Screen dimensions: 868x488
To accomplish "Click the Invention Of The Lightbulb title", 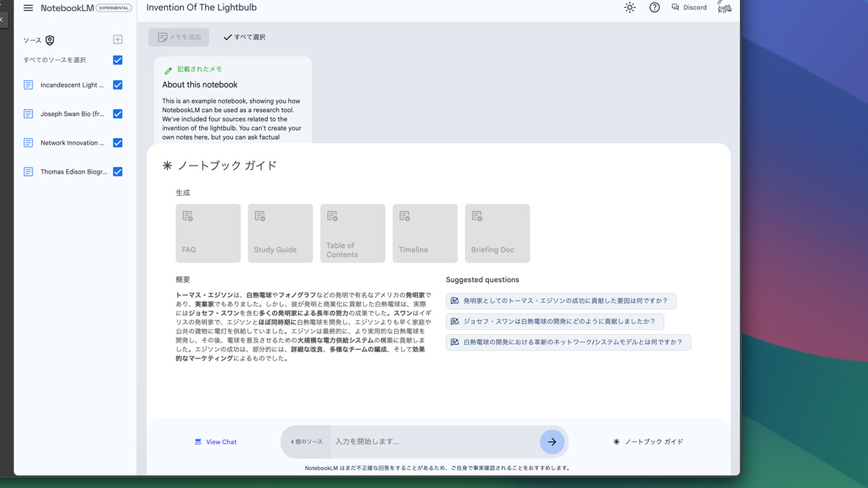I will coord(201,8).
